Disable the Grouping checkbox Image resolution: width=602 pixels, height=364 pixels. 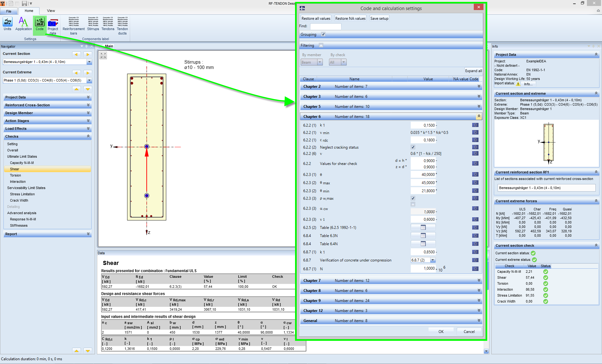(323, 34)
